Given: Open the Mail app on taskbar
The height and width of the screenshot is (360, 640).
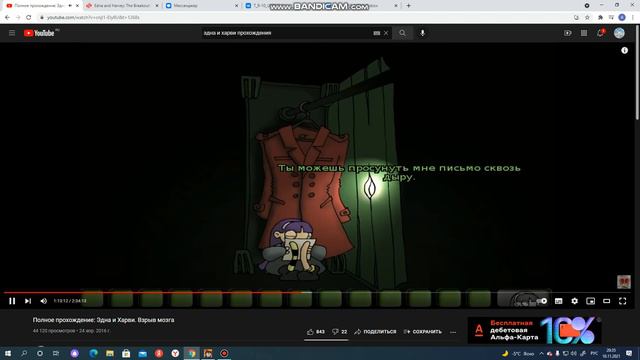Looking at the screenshot, I should (x=142, y=353).
